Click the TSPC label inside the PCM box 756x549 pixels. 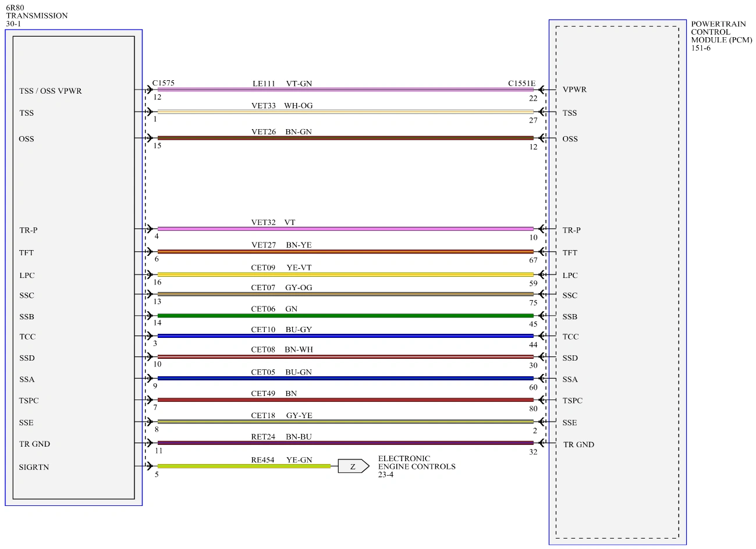point(573,401)
